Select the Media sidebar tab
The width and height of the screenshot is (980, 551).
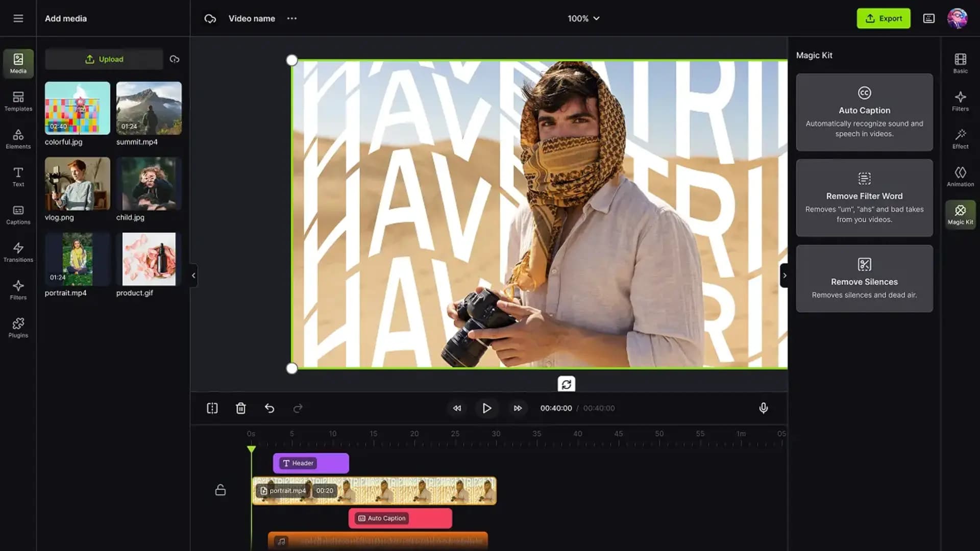click(x=18, y=63)
